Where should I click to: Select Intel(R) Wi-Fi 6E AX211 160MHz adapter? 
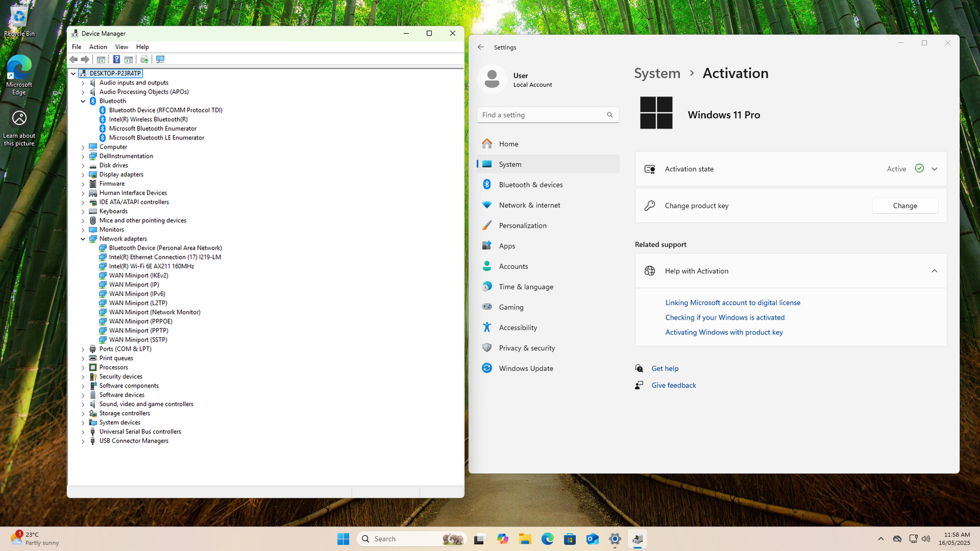coord(151,266)
